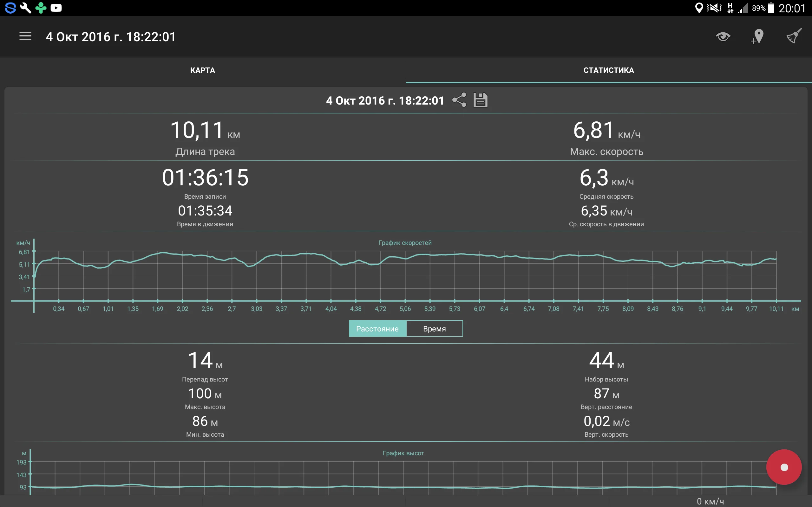Image resolution: width=812 pixels, height=507 pixels.
Task: Tap the green clover notification icon
Action: pyautogui.click(x=41, y=8)
